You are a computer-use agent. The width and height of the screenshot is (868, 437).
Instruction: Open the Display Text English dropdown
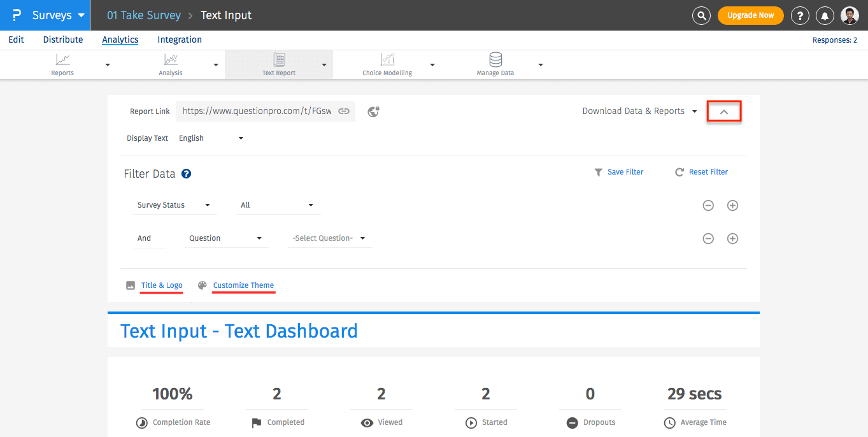click(211, 138)
